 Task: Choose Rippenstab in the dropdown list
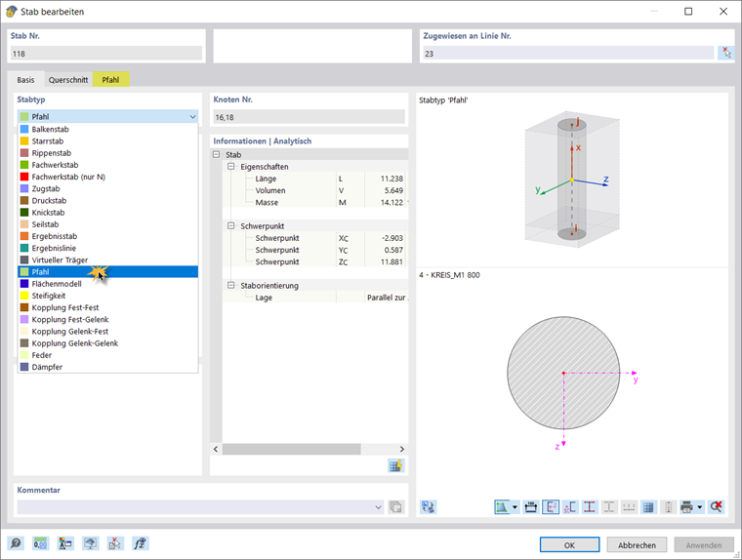click(108, 153)
